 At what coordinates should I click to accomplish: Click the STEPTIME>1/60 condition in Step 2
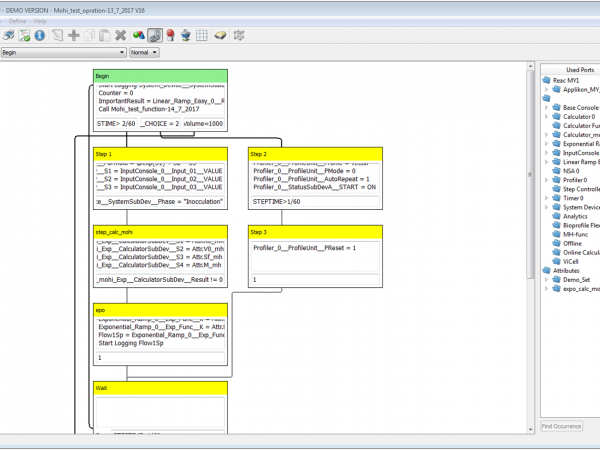pyautogui.click(x=315, y=202)
